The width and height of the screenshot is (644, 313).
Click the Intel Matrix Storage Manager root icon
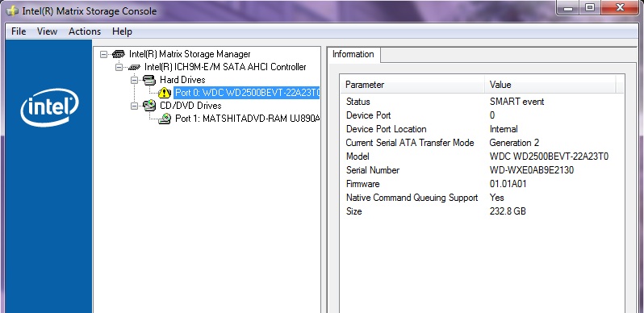pyautogui.click(x=119, y=54)
